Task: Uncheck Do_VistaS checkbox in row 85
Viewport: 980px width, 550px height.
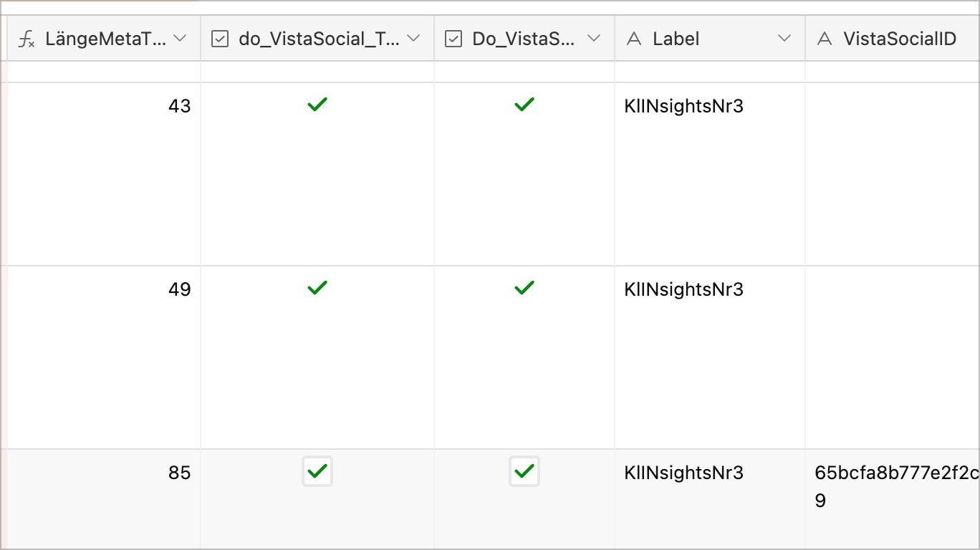Action: [524, 471]
